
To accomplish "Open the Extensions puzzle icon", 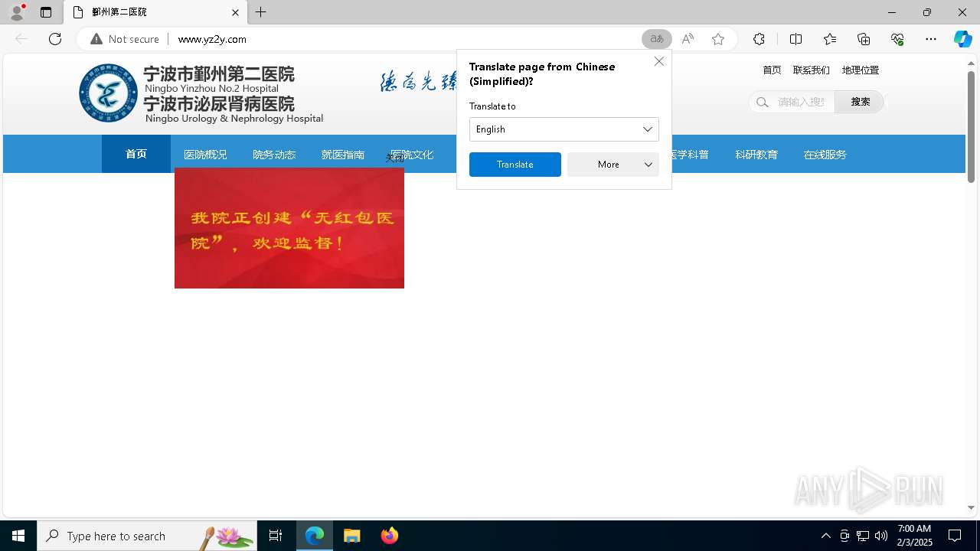I will [x=759, y=39].
